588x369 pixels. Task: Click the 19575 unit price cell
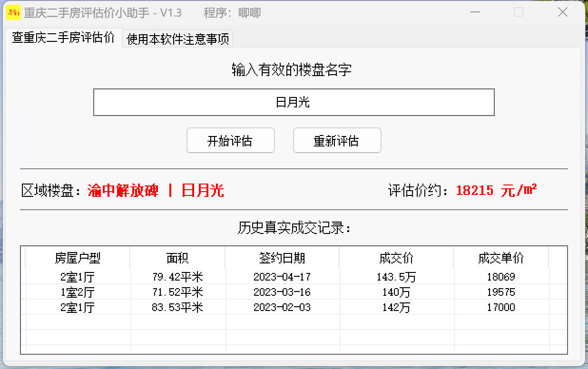click(501, 292)
